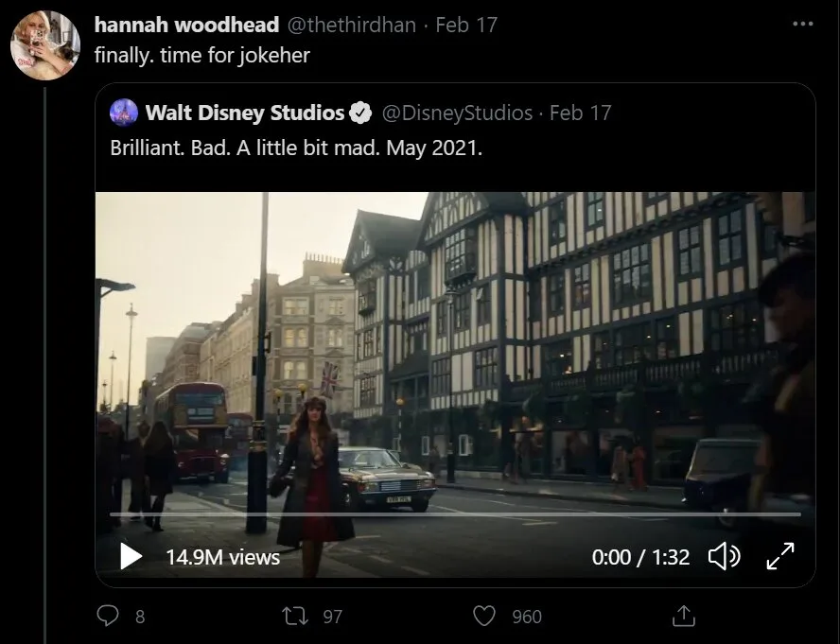Share the tweet using the share icon
840x644 pixels.
coord(683,617)
